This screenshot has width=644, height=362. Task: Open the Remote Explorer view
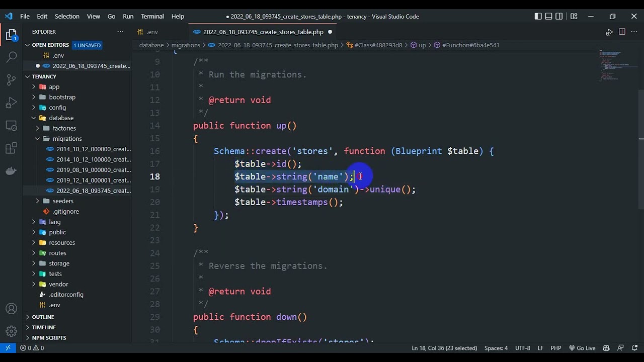(11, 125)
